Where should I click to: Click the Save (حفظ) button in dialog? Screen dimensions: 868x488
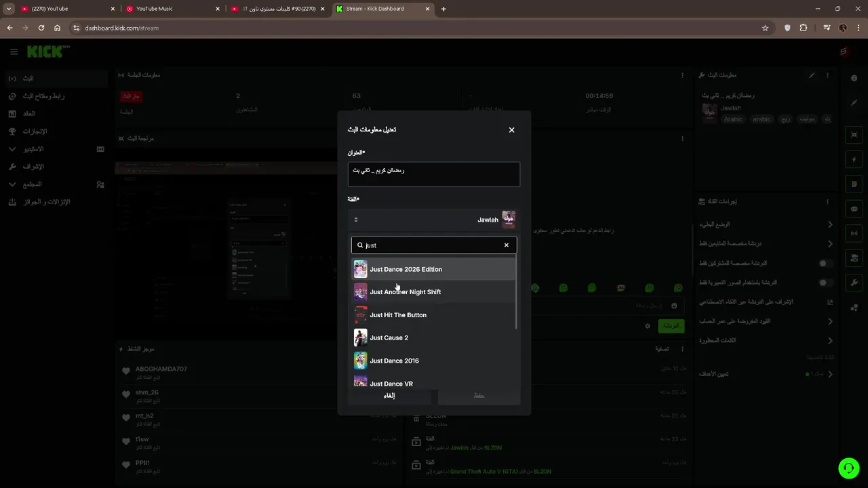(x=479, y=396)
